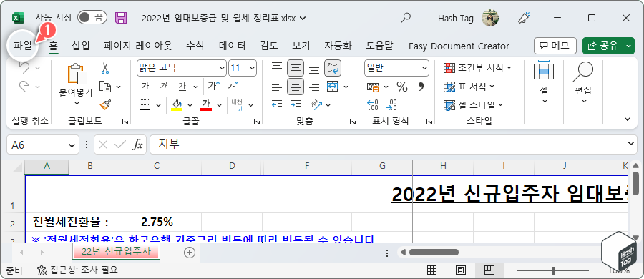
Task: Add new sheet plus button
Action: (x=190, y=253)
